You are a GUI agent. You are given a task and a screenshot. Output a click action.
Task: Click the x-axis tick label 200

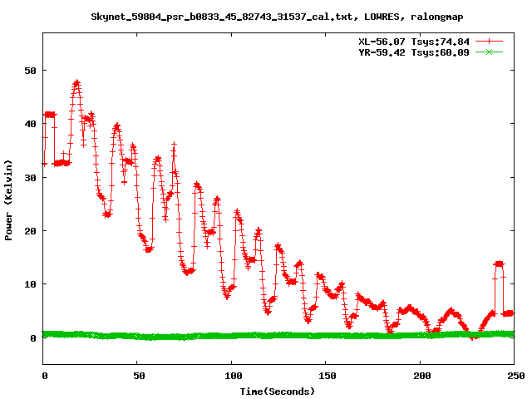point(421,376)
